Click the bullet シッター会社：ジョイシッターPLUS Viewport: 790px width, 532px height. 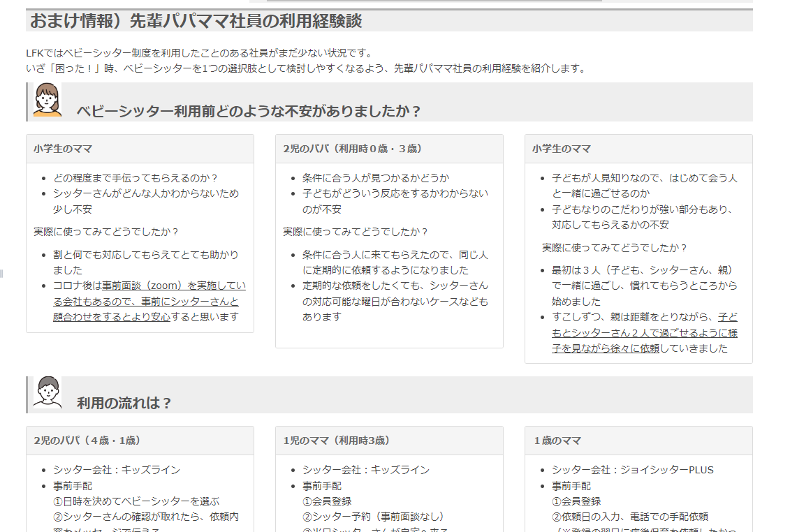point(633,470)
